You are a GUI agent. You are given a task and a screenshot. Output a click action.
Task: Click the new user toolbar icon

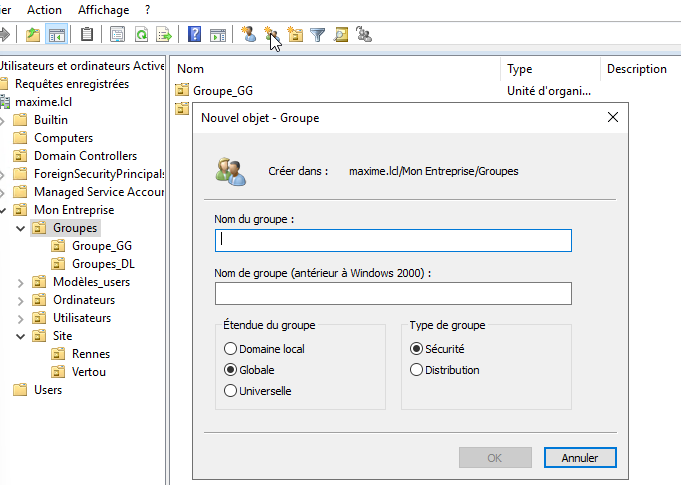[249, 35]
